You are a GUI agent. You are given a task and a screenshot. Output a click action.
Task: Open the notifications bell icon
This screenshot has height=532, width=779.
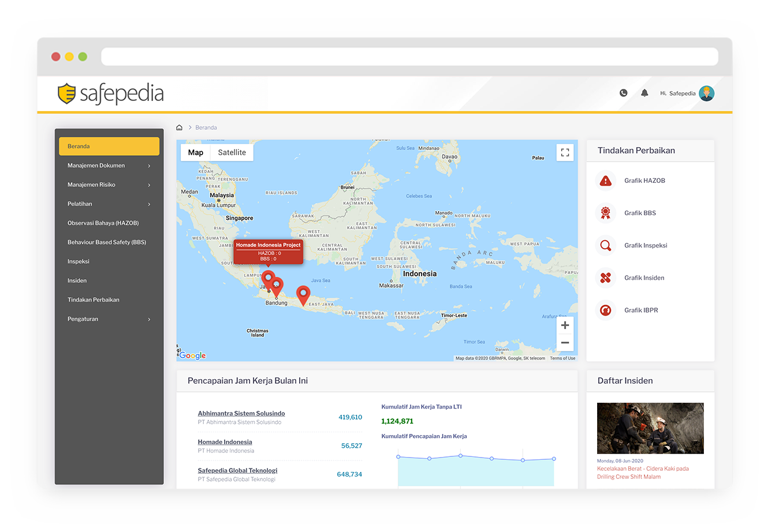click(x=644, y=93)
